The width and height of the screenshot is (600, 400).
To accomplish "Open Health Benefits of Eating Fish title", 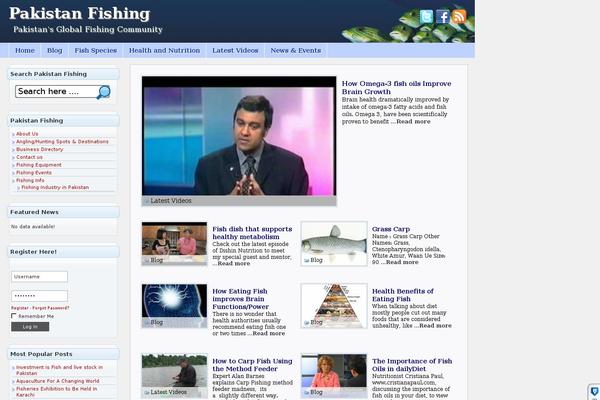I will 403,295.
